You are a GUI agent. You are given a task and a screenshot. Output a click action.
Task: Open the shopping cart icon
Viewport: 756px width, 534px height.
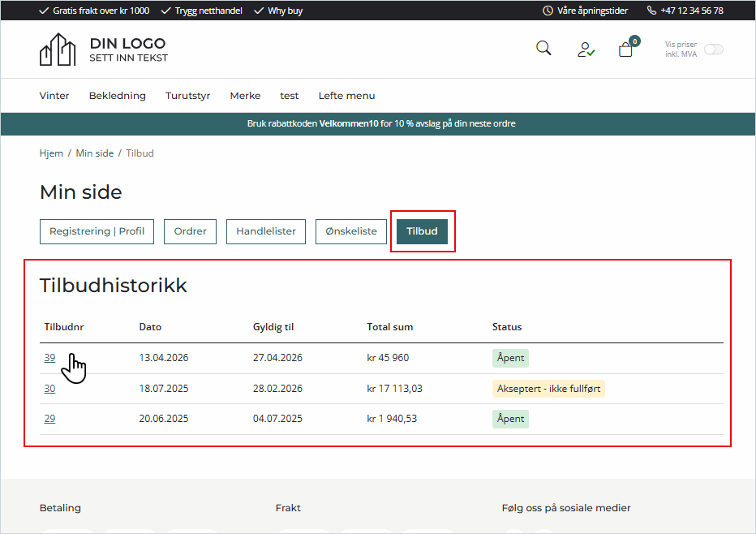point(625,50)
